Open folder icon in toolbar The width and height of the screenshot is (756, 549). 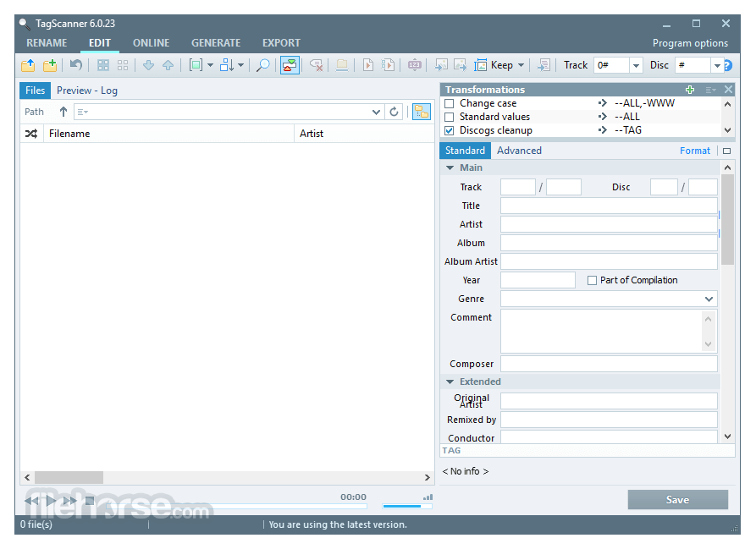coord(28,65)
